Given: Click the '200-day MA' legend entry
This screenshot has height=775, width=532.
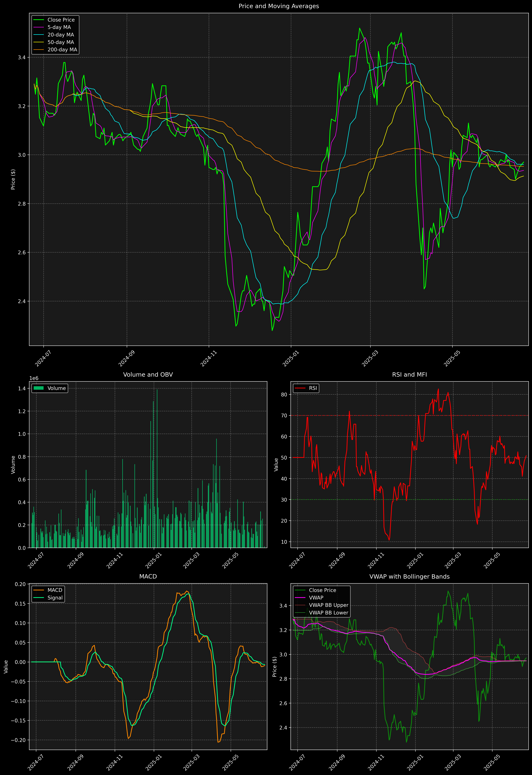Looking at the screenshot, I should click(x=55, y=50).
